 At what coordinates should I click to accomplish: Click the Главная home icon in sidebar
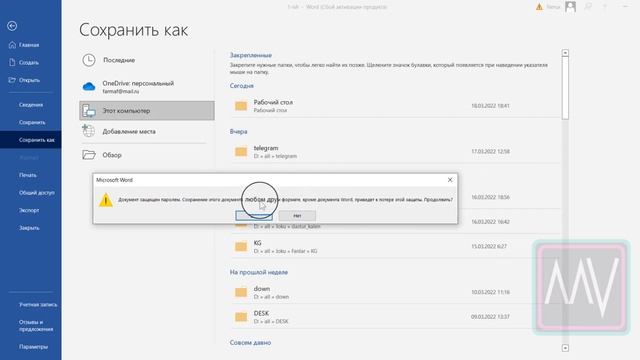click(x=12, y=45)
